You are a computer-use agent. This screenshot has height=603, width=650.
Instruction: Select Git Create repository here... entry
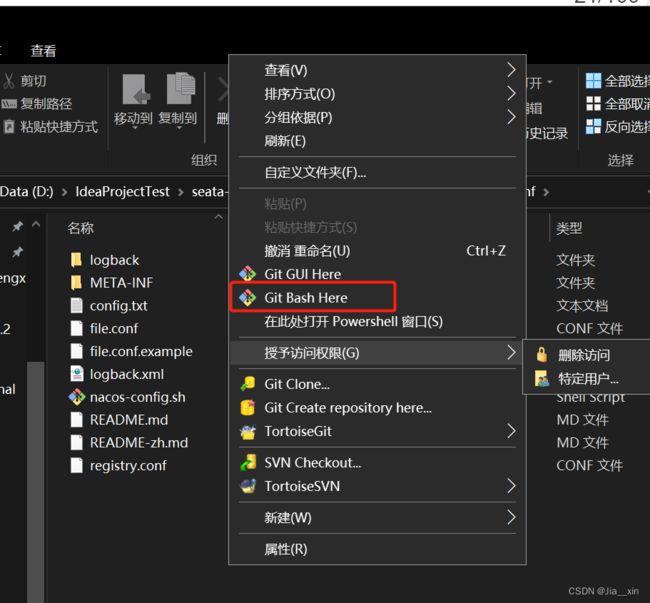376,408
